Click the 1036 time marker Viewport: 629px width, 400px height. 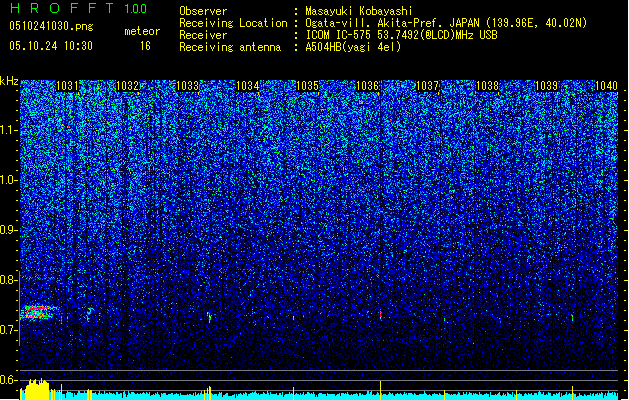pyautogui.click(x=367, y=86)
